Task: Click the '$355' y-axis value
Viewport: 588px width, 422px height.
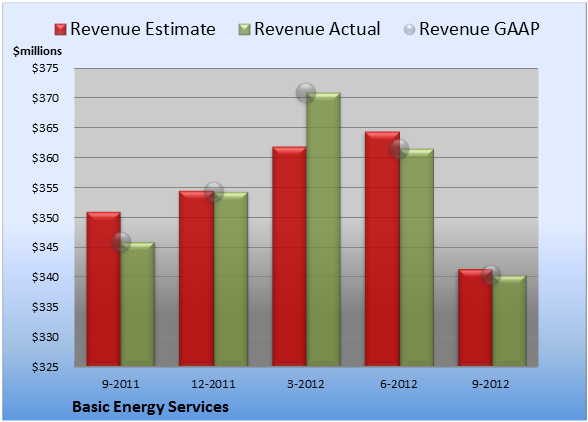Action: tap(45, 188)
